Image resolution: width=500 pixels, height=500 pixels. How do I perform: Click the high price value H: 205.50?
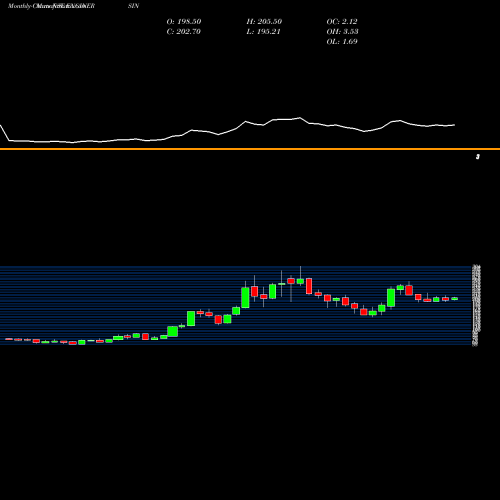tap(264, 22)
